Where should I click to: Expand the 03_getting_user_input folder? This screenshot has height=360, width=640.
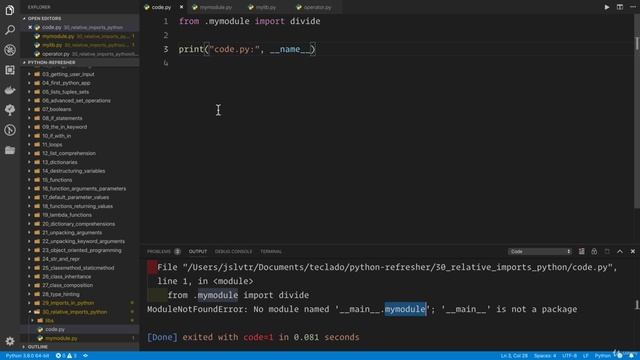[80, 74]
